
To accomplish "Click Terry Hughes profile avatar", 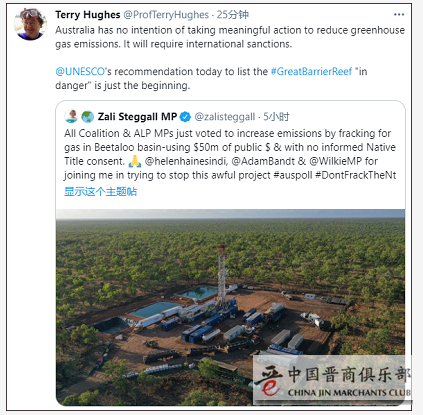I will 30,24.
